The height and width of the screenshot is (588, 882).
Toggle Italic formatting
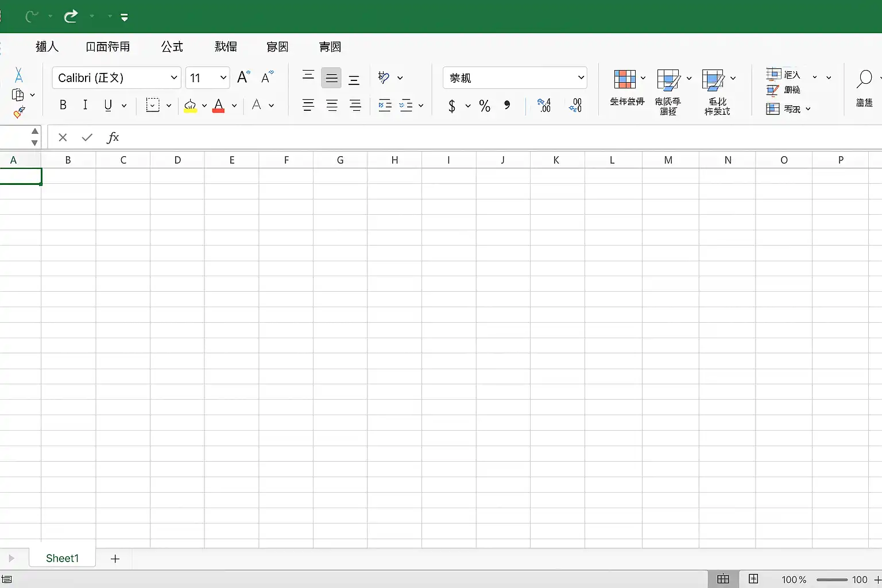(85, 105)
